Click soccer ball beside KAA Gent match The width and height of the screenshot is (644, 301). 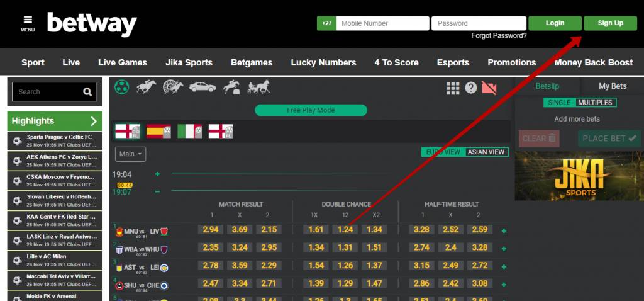(x=17, y=220)
